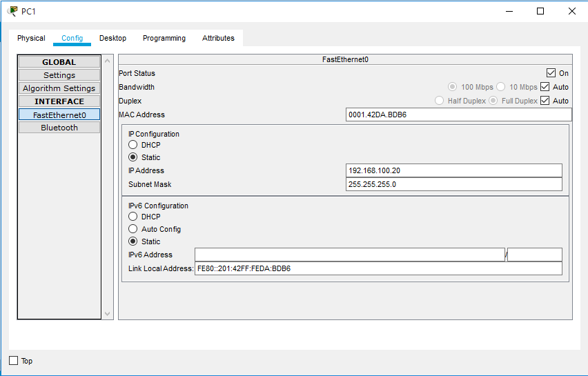Click sidebar scrollbar down arrow

pos(107,314)
